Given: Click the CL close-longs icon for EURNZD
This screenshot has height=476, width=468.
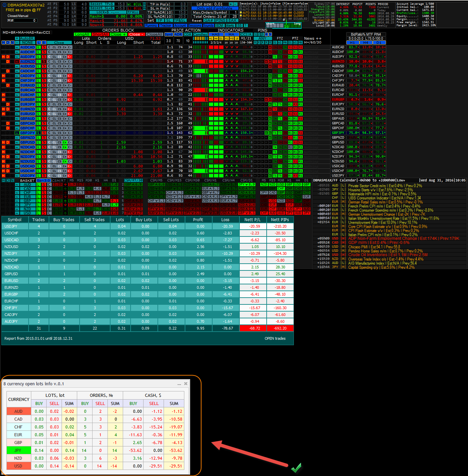Looking at the screenshot, I should 54,109.
